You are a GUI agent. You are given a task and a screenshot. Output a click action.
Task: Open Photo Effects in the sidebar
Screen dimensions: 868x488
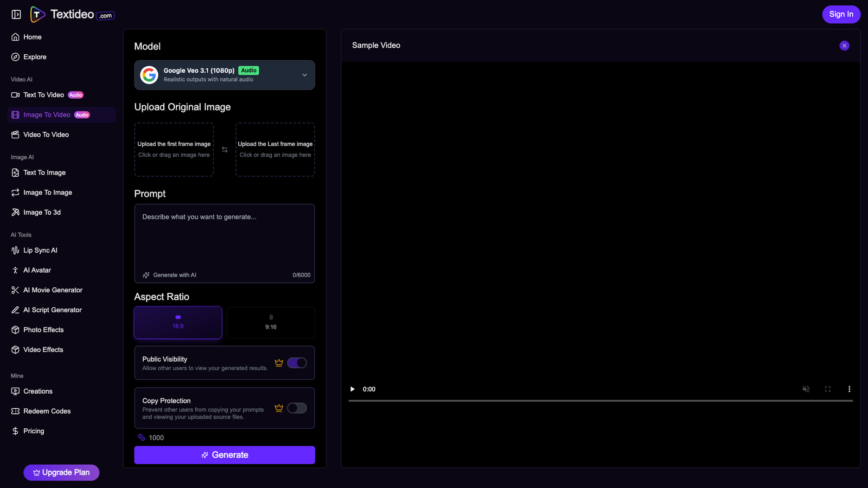(61, 330)
